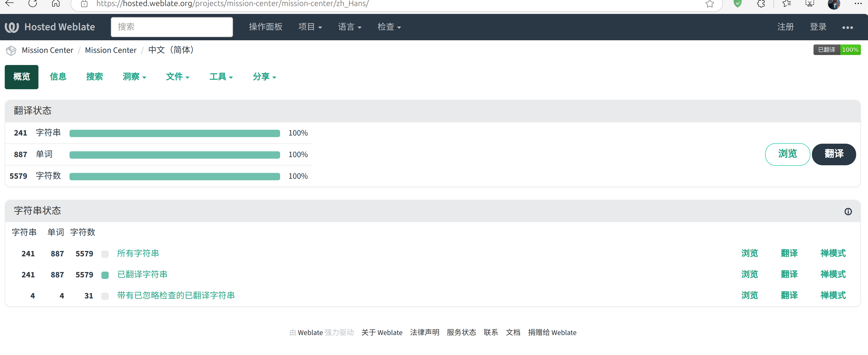This screenshot has width=868, height=355.
Task: Click the browser profile avatar
Action: point(834,4)
